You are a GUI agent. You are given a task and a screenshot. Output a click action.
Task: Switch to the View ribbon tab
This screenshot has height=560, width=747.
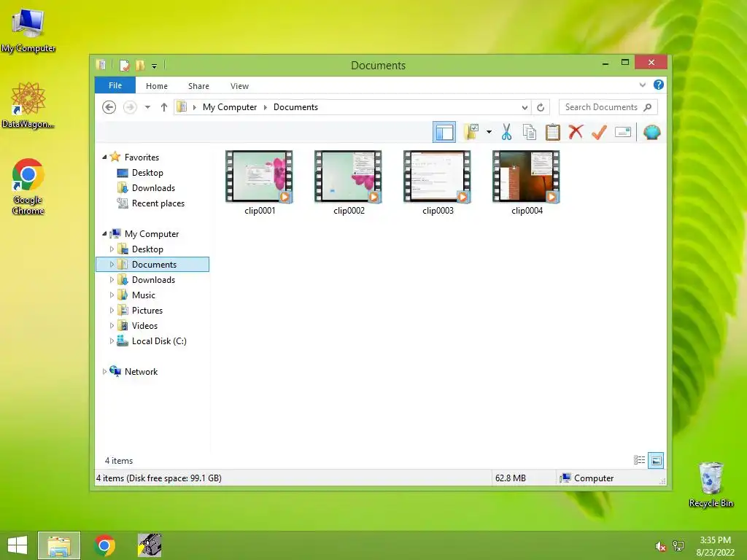239,86
